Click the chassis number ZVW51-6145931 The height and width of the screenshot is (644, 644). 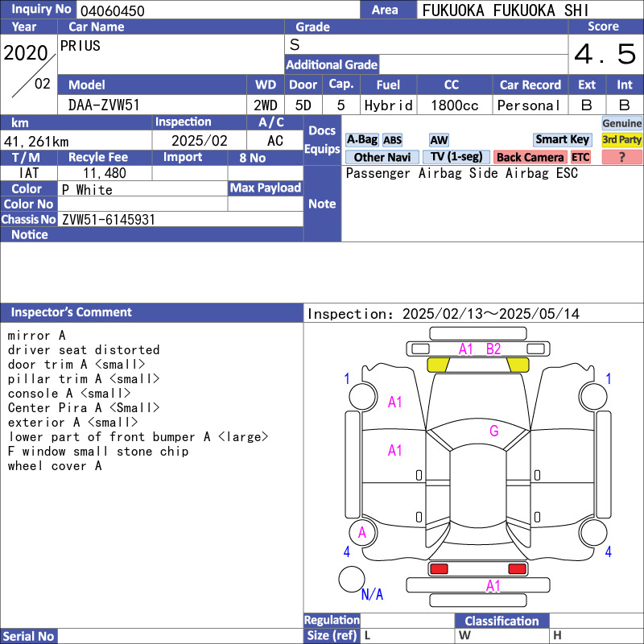[x=109, y=220]
